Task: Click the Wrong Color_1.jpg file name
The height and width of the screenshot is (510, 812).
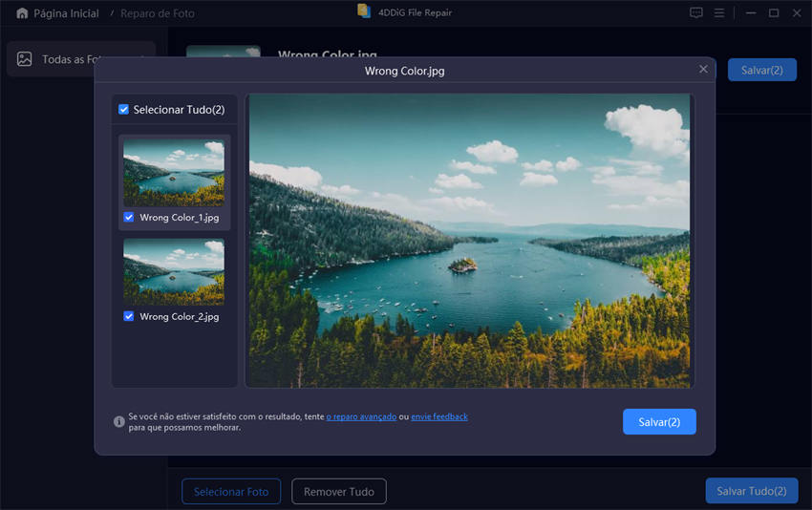Action: [x=180, y=218]
